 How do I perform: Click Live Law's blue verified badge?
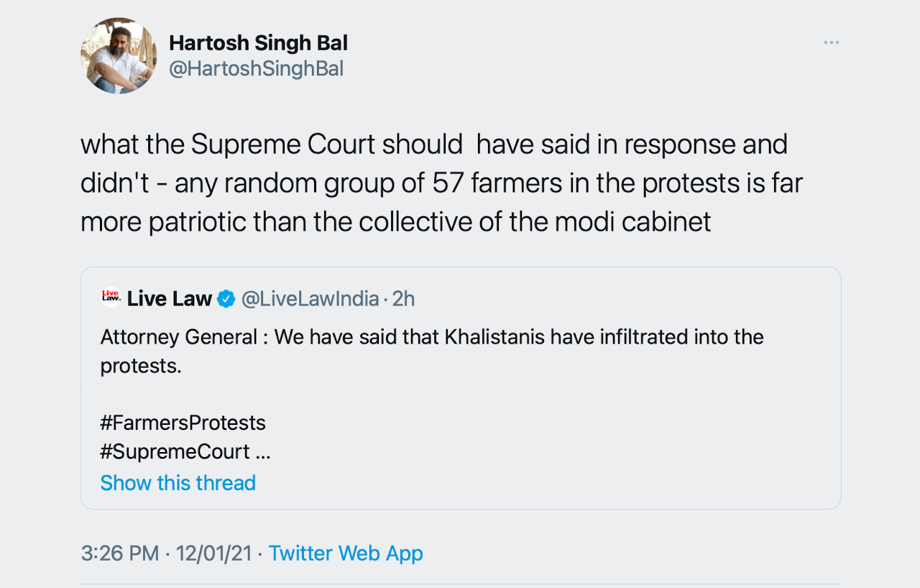coord(226,298)
